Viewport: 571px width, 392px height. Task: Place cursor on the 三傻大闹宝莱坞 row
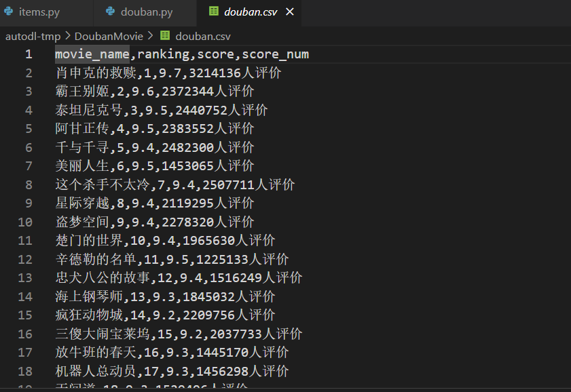(x=179, y=334)
